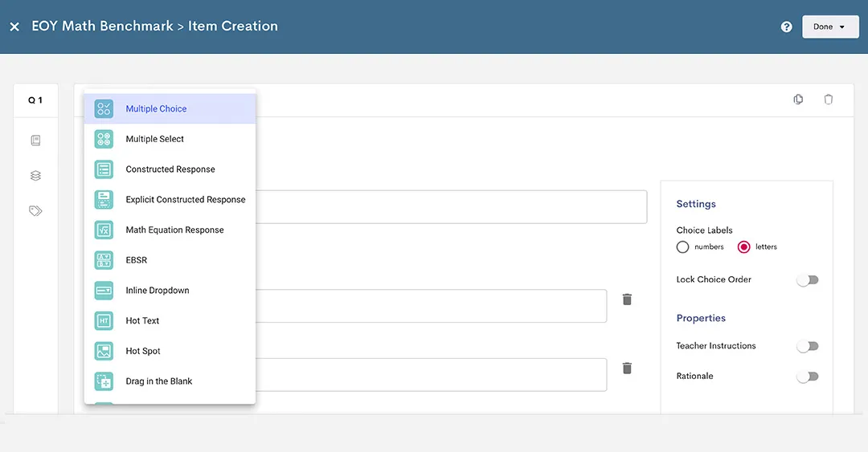
Task: Open the Done dropdown button
Action: click(829, 26)
